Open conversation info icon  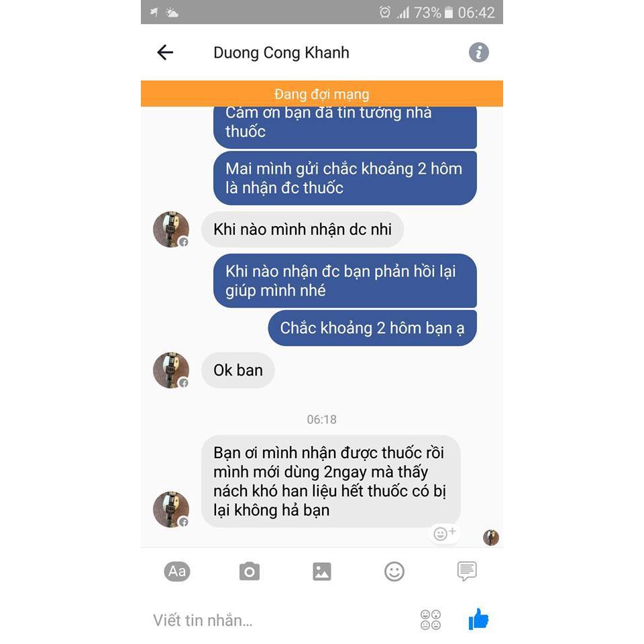(478, 52)
